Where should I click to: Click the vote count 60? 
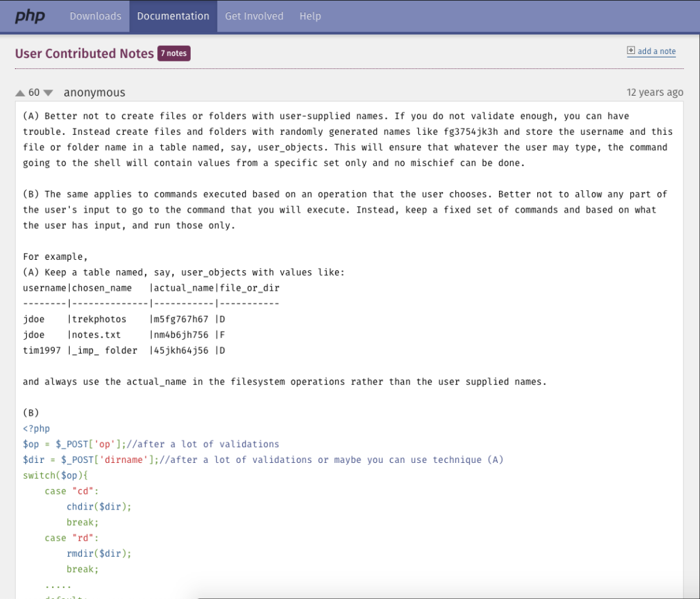(34, 92)
